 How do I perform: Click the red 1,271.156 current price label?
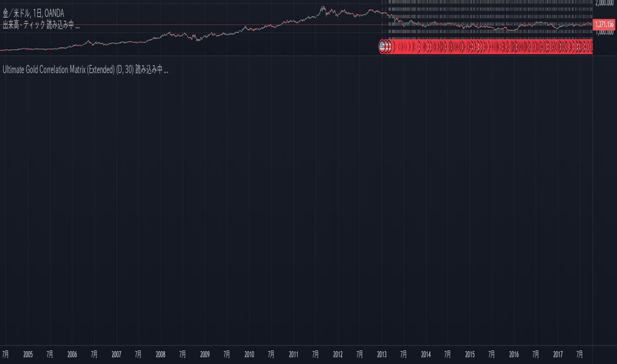(x=604, y=24)
